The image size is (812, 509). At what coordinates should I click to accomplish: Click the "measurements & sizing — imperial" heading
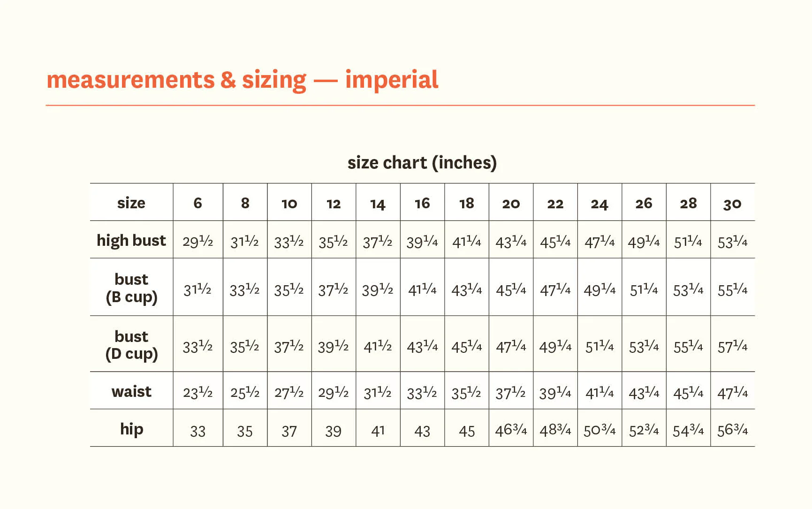(x=242, y=80)
